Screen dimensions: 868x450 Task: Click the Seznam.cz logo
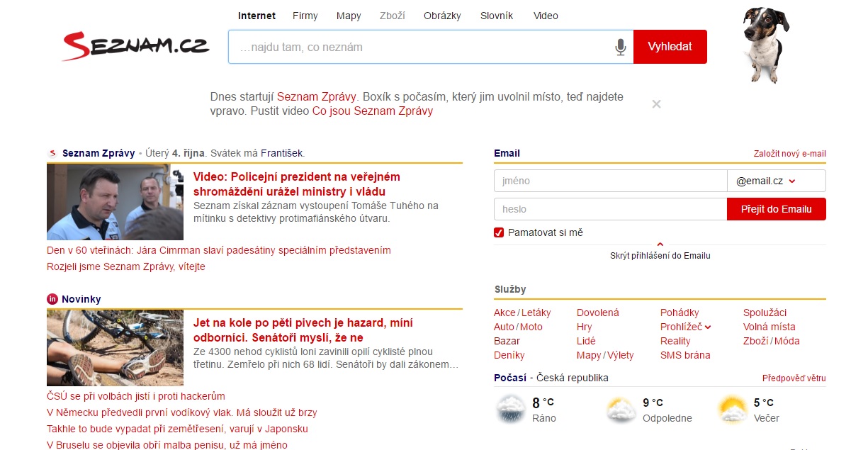[x=135, y=45]
